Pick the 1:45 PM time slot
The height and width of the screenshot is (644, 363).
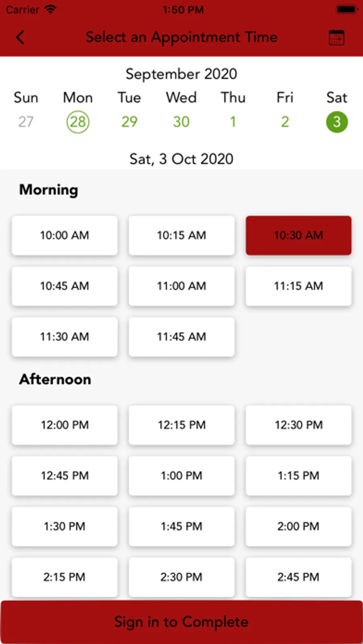(181, 527)
